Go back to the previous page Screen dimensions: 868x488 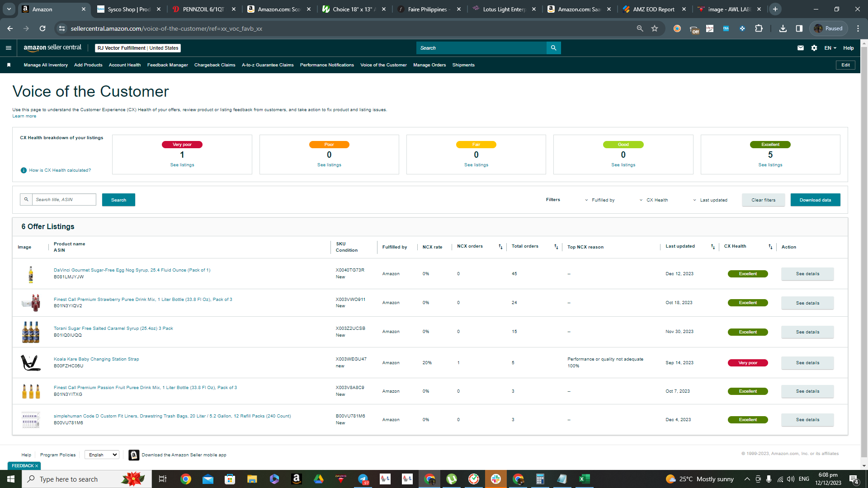pyautogui.click(x=10, y=28)
